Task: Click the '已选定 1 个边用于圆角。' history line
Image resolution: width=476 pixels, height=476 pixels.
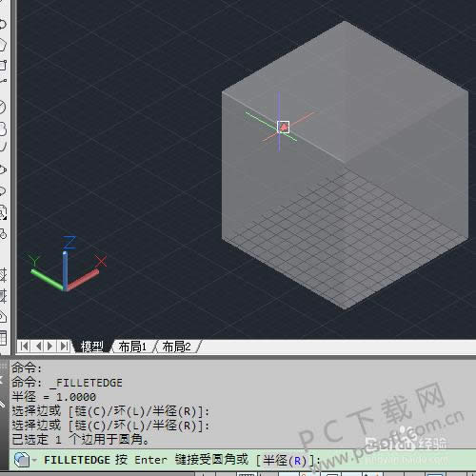Action: pos(80,439)
